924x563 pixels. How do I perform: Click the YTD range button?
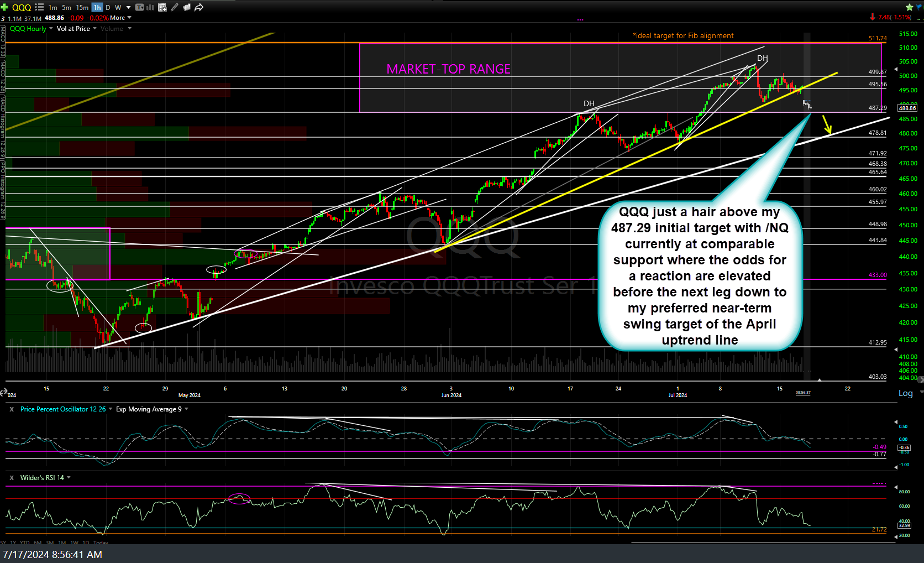click(25, 543)
